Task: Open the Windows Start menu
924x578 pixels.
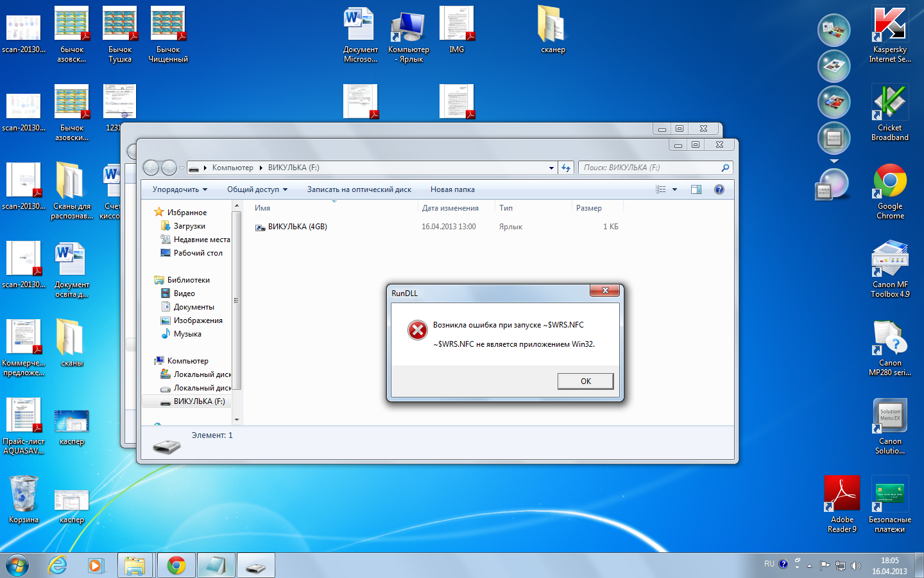Action: [x=17, y=565]
